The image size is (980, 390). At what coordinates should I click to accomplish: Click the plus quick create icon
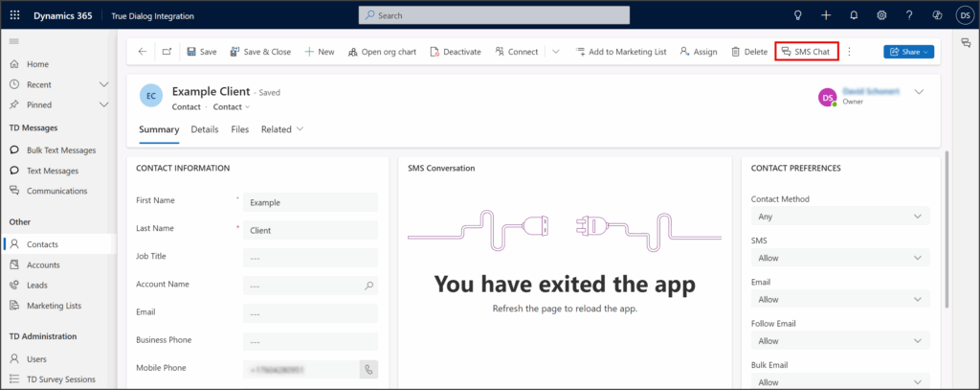[x=826, y=15]
